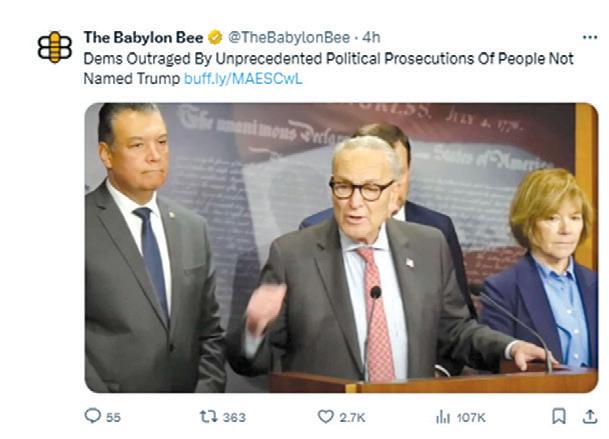Open the attached press conference photo

coord(341,248)
